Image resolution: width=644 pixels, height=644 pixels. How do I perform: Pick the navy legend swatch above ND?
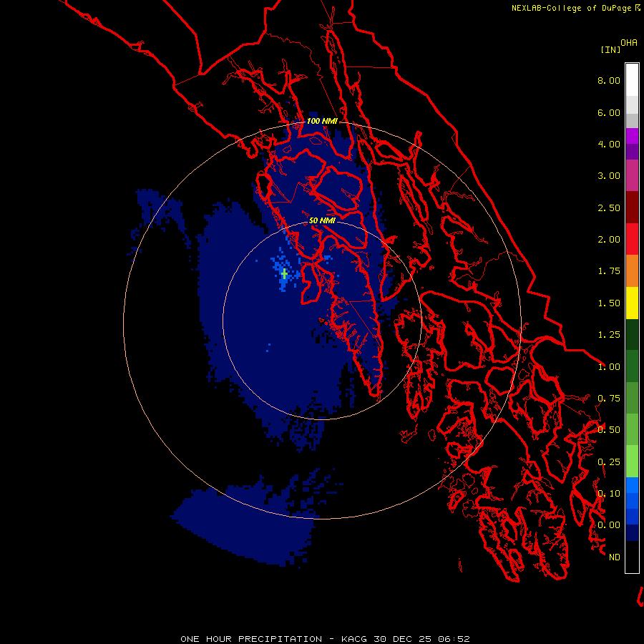(632, 532)
